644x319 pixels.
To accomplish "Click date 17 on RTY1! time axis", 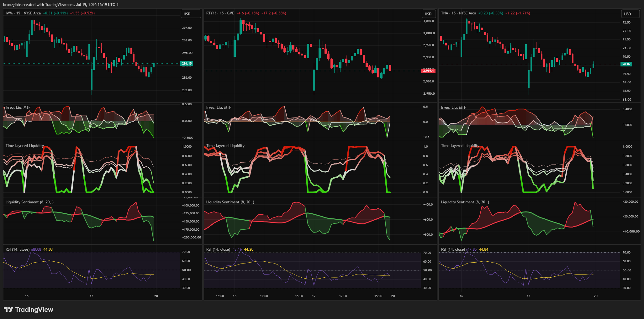I will [x=314, y=296].
